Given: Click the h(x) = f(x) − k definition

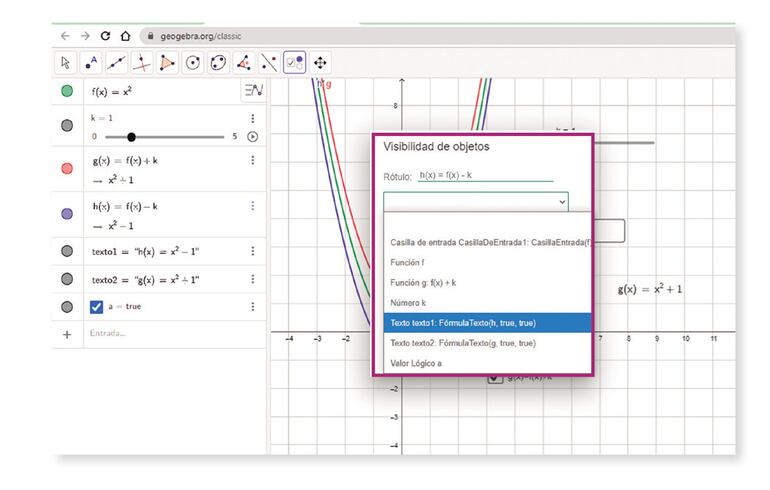Looking at the screenshot, I should (125, 206).
